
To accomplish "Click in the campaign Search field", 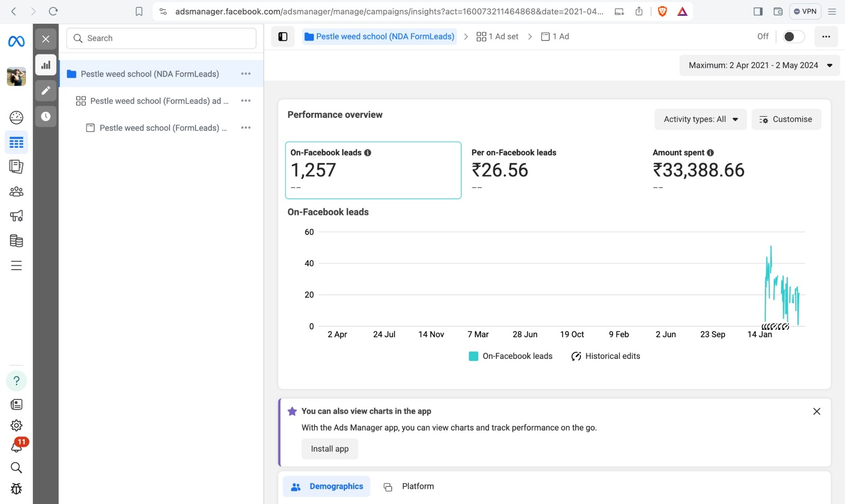I will [161, 39].
